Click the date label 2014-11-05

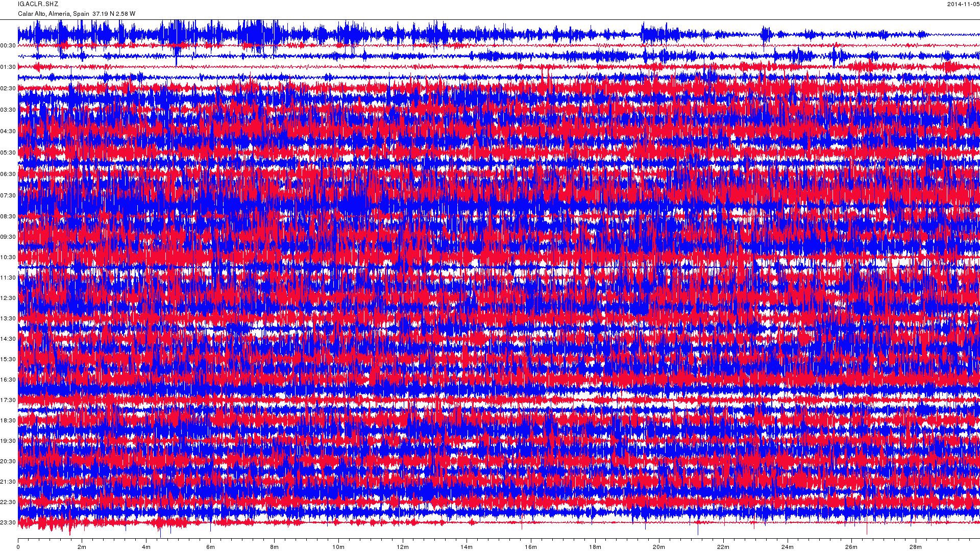point(963,4)
